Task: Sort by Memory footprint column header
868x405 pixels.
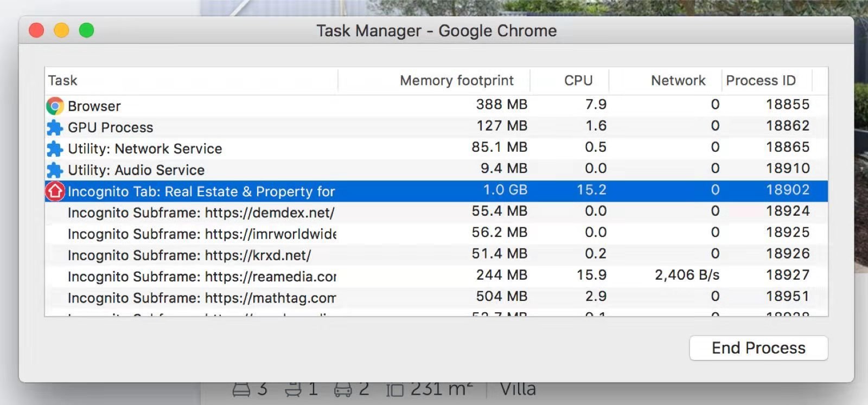Action: click(x=434, y=80)
